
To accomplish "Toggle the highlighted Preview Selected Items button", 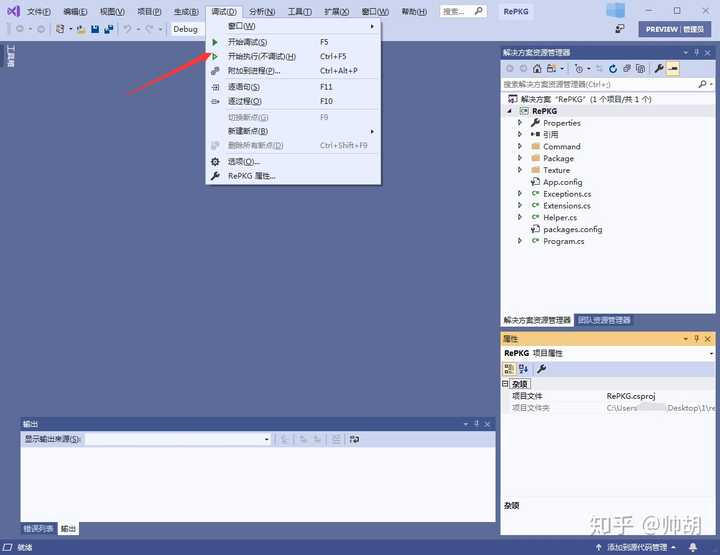I will [673, 69].
